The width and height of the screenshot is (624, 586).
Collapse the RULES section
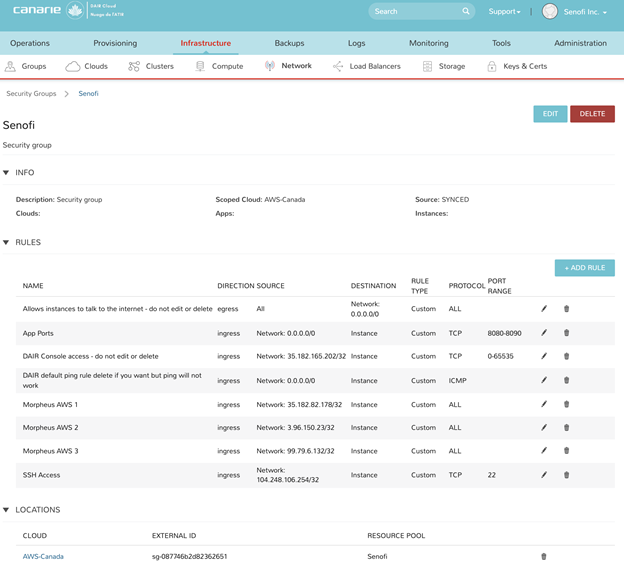click(x=7, y=243)
